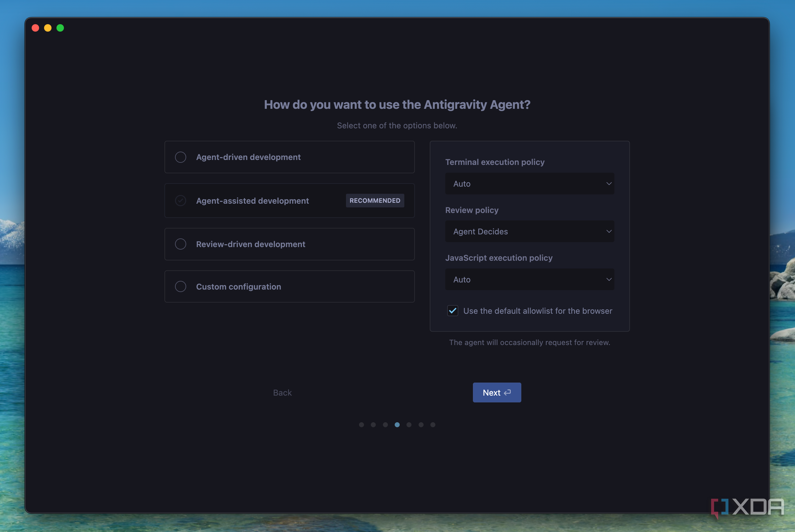Screen dimensions: 795x532
Task: Click the Next button
Action: 497,392
